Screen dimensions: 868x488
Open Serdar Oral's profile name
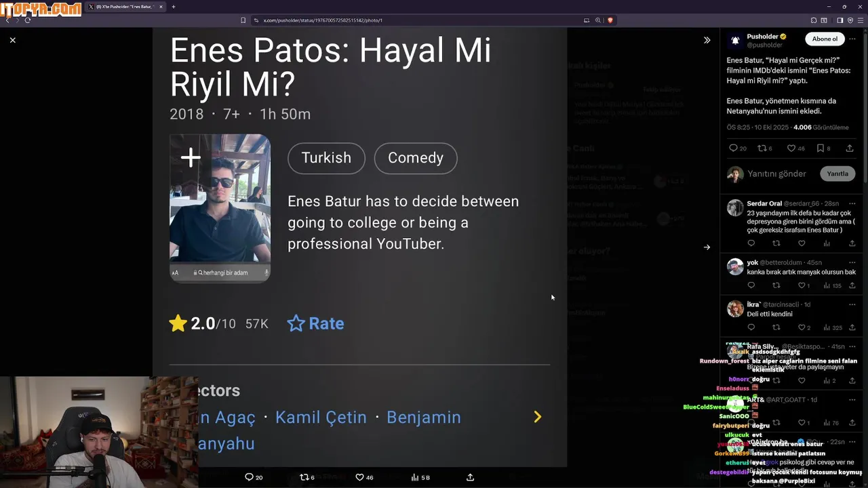pos(764,203)
